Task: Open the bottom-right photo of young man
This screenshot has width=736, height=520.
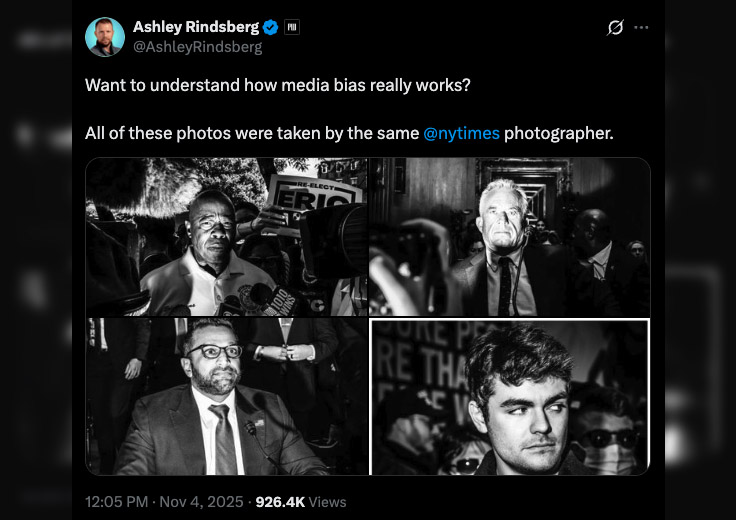Action: pos(510,396)
